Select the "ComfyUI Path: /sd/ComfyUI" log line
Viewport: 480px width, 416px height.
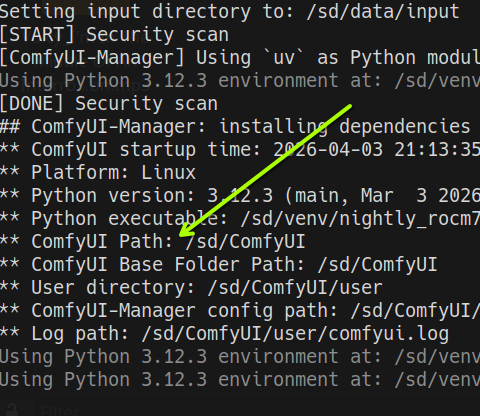coord(152,241)
